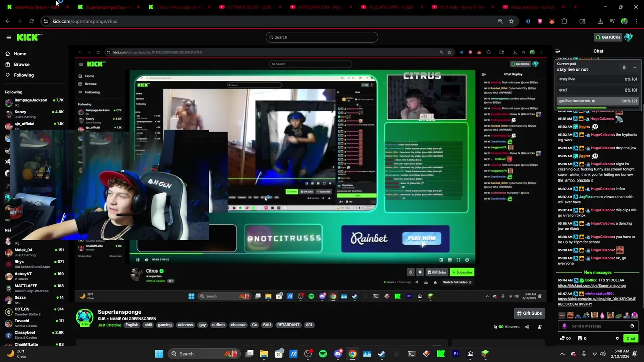Select the English tag

[132, 325]
